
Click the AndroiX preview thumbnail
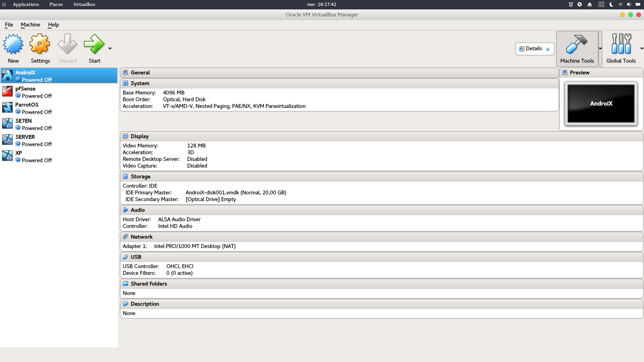(601, 104)
